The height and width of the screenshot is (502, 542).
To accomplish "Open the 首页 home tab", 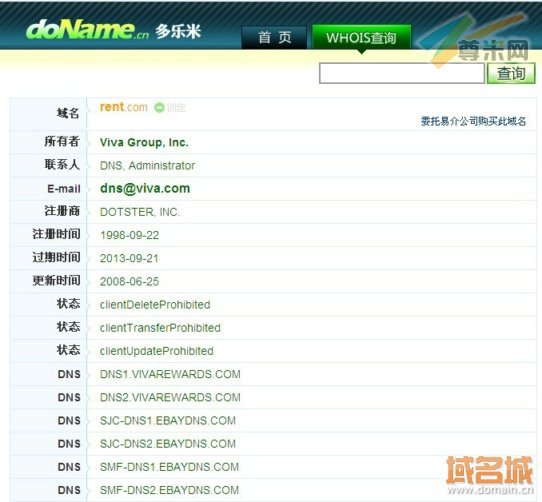I will (274, 37).
